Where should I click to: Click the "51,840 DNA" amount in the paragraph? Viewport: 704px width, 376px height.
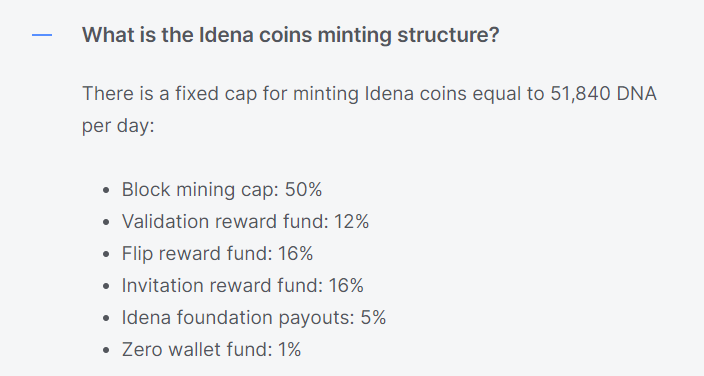[x=603, y=94]
